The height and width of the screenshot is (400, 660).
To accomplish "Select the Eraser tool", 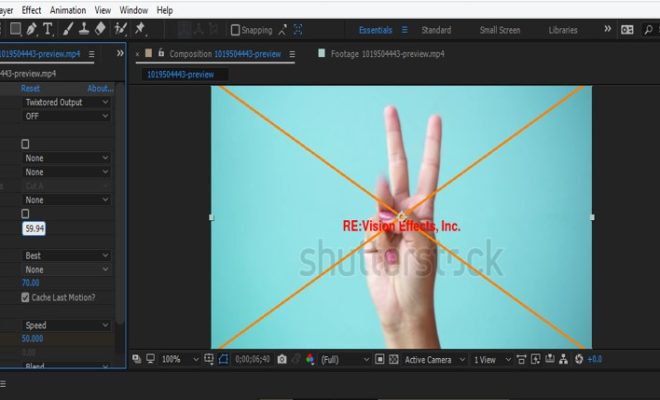I will (101, 29).
